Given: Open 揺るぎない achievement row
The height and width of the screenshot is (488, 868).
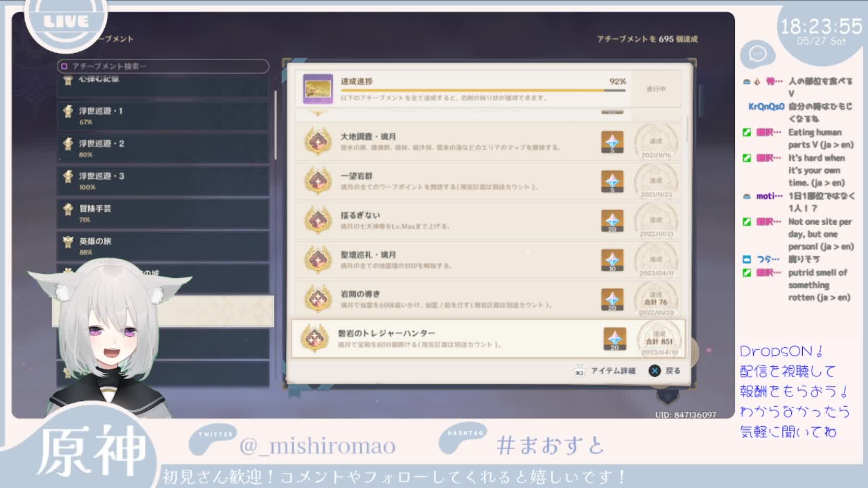Looking at the screenshot, I should 488,220.
